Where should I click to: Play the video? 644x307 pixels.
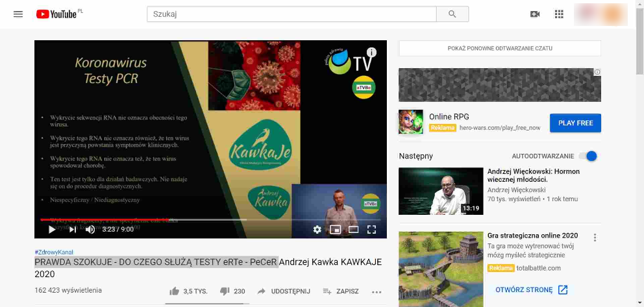pyautogui.click(x=52, y=229)
